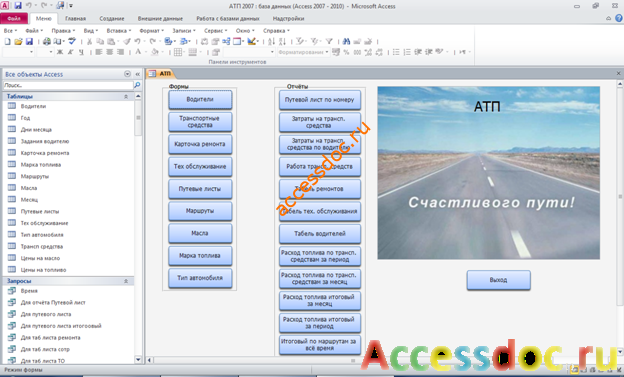
Task: Click the Format Painter brush icon
Action: [x=127, y=41]
